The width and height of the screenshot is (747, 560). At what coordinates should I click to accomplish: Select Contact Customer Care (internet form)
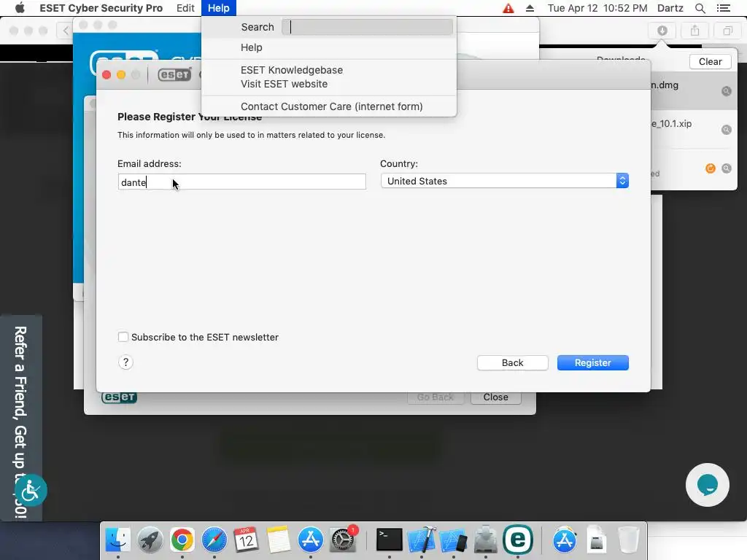click(x=332, y=106)
